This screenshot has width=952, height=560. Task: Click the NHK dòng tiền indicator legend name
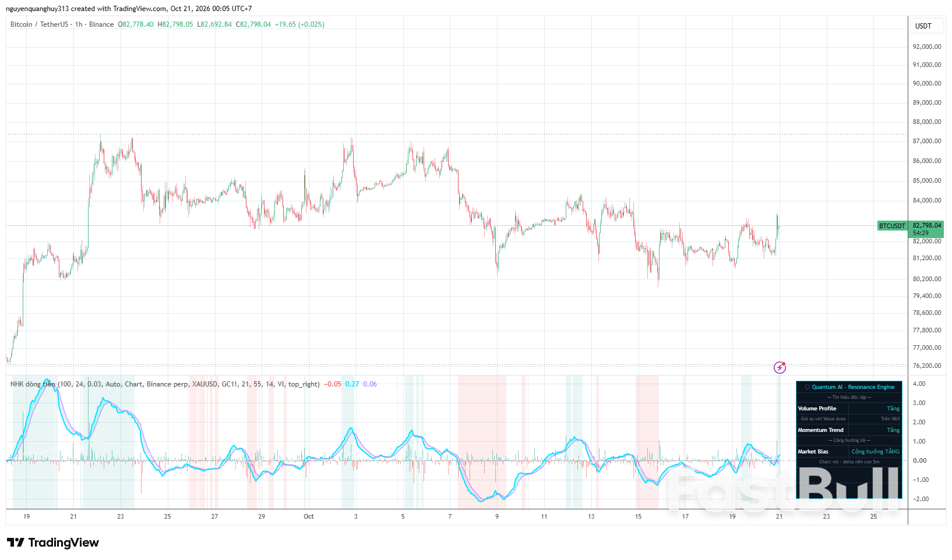click(33, 384)
